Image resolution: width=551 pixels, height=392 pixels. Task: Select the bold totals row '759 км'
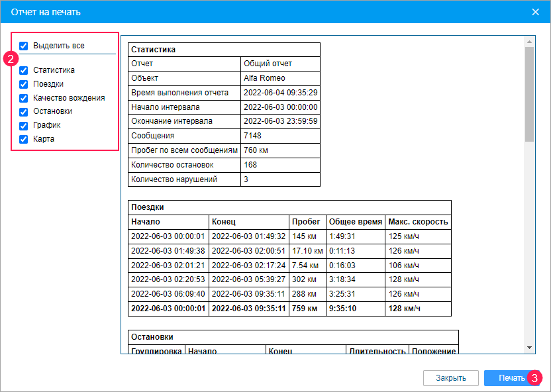click(x=307, y=309)
